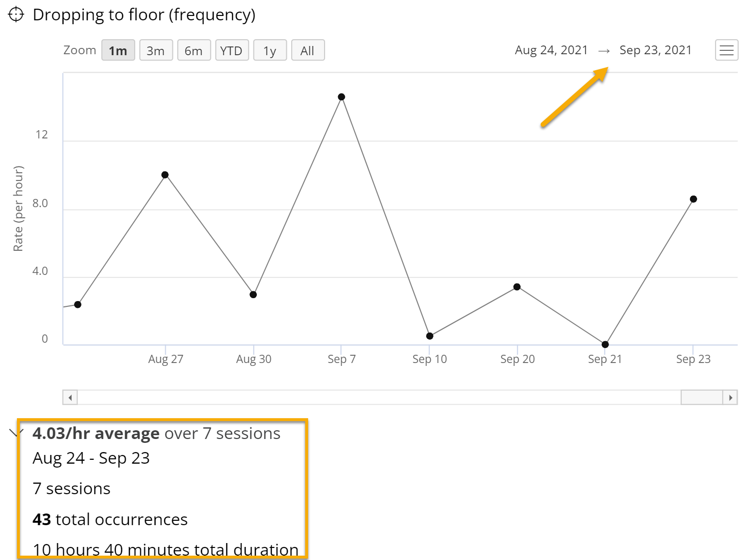Click the Sep 20 data point
This screenshot has height=560, width=747.
517,287
